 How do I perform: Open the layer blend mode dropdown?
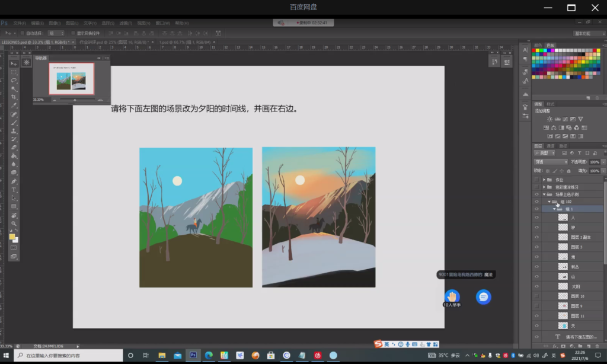coord(551,162)
